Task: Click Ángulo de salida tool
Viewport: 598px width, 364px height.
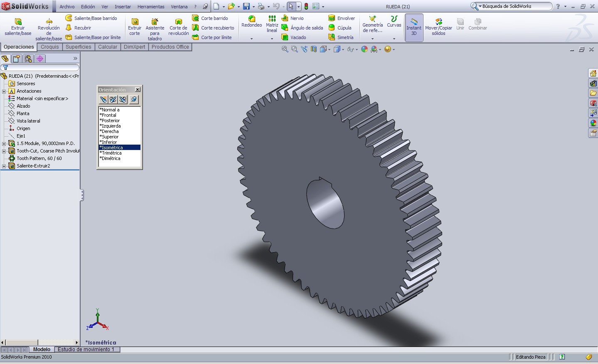Action: pyautogui.click(x=302, y=28)
